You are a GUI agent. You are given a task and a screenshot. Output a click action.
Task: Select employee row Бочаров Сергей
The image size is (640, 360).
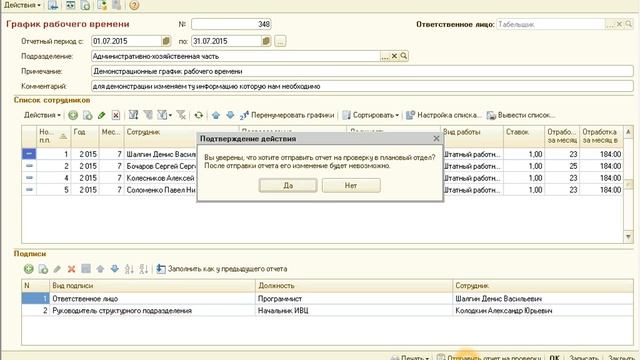point(322,166)
